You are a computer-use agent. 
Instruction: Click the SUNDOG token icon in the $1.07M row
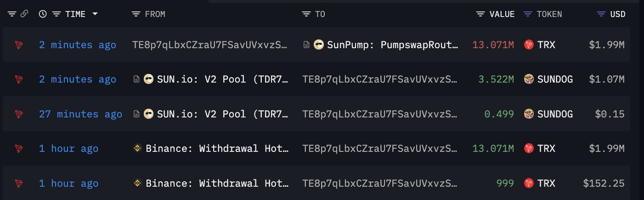pos(529,79)
